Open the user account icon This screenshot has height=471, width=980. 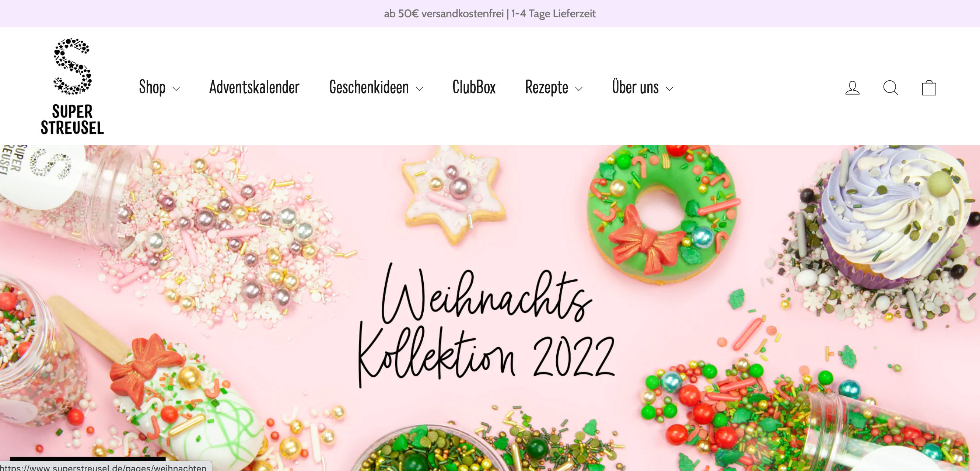point(852,88)
